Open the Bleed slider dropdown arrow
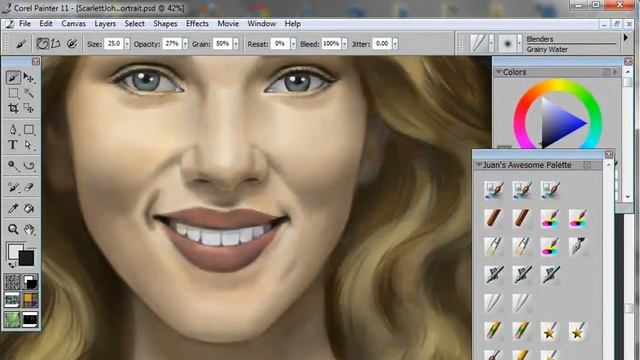Viewport: 640px width, 360px height. (x=345, y=44)
